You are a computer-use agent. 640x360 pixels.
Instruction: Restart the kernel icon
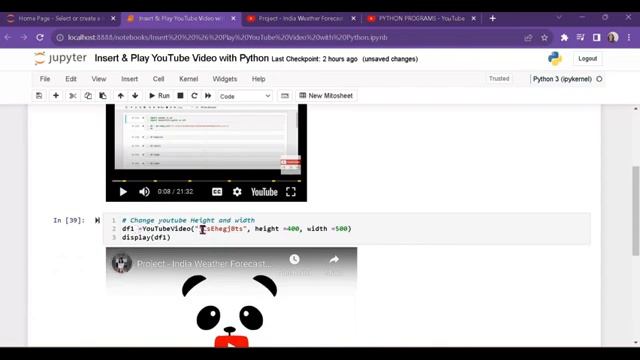[x=194, y=96]
